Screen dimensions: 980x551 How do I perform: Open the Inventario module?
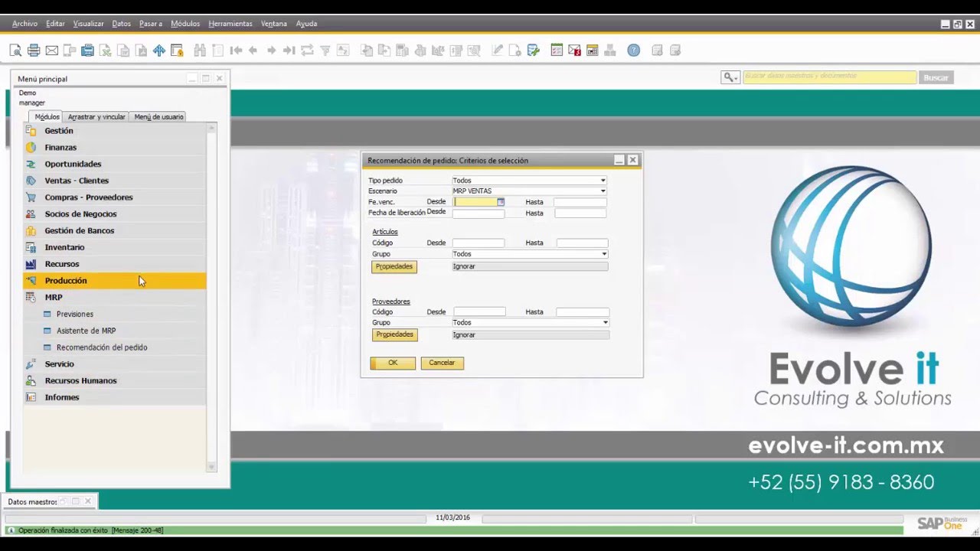click(115, 247)
